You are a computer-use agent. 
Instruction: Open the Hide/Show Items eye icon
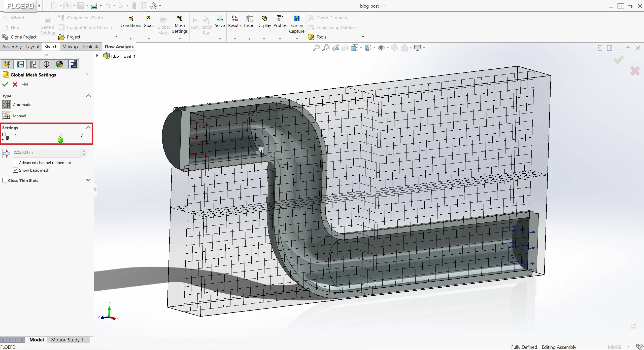click(381, 48)
